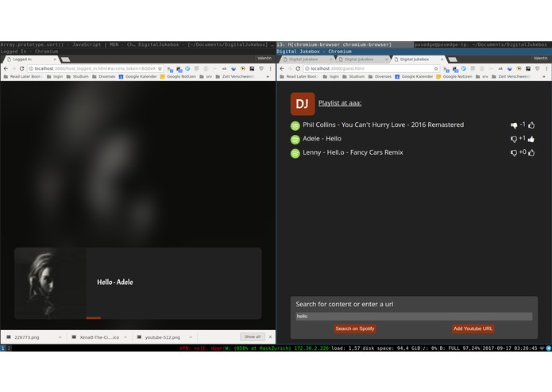The height and width of the screenshot is (392, 552).
Task: Open the downloaded 226773.png file
Action: [x=27, y=337]
